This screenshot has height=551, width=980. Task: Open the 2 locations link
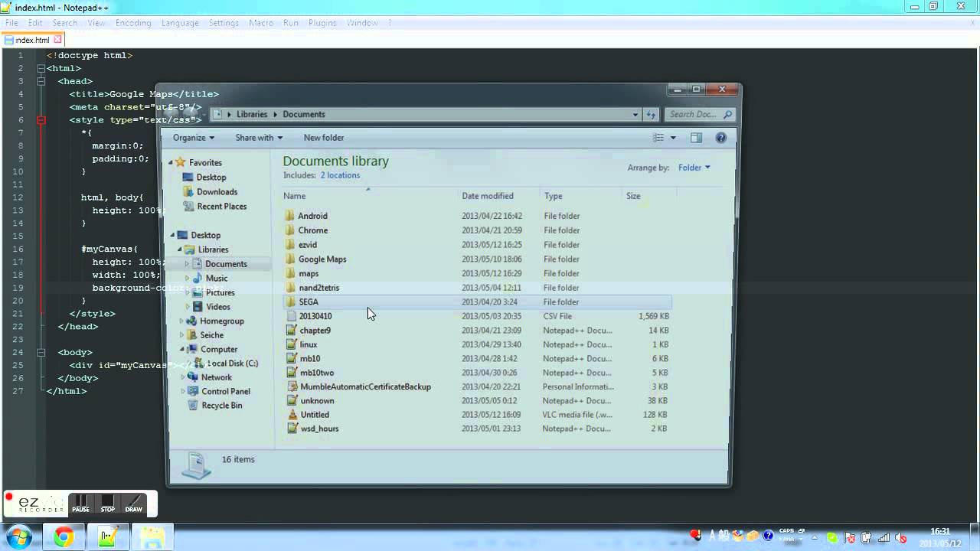pos(340,175)
